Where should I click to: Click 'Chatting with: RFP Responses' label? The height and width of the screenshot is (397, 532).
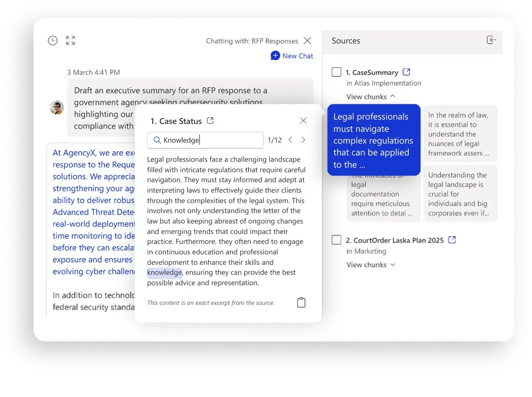click(252, 41)
